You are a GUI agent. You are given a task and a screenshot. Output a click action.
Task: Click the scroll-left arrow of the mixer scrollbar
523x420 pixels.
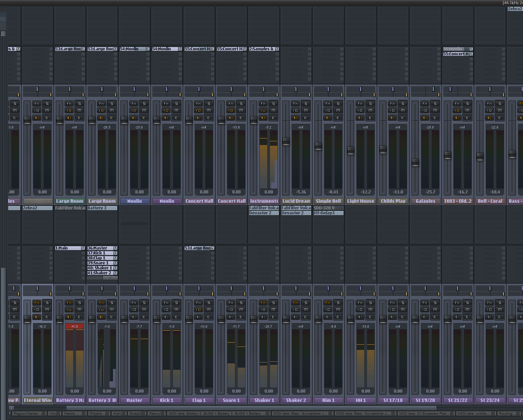point(11,408)
